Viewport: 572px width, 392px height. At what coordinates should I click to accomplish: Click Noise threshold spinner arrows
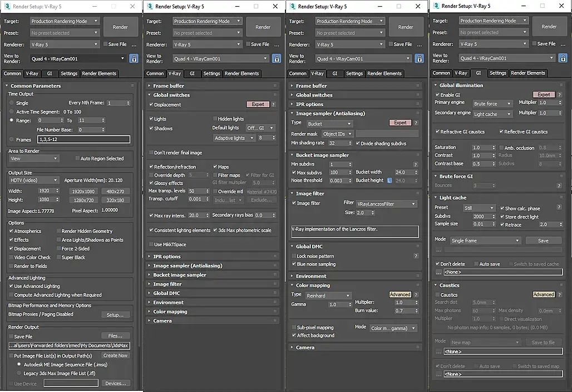(350, 181)
